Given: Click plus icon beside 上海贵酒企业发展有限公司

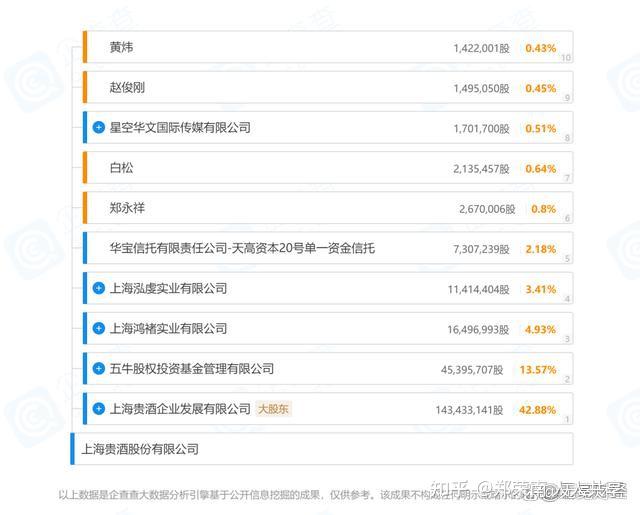Looking at the screenshot, I should [x=98, y=408].
